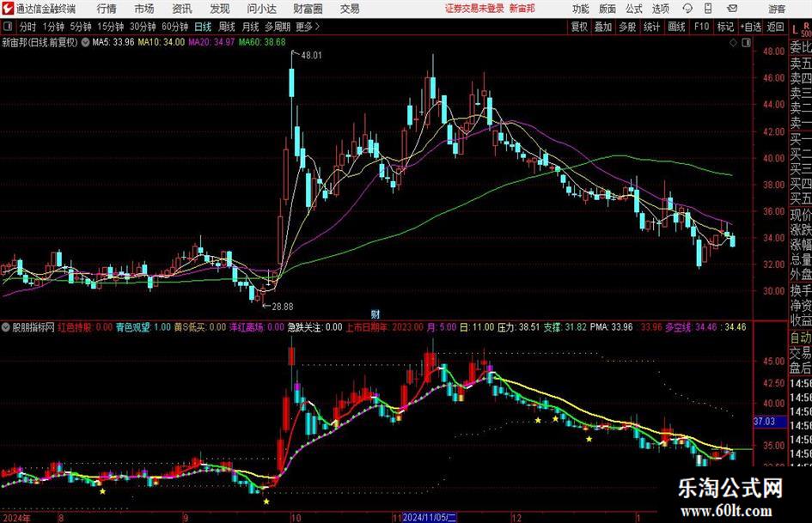Screen dimensions: 812x523
Task: Switch to 周线 weekly period
Action: [227, 27]
